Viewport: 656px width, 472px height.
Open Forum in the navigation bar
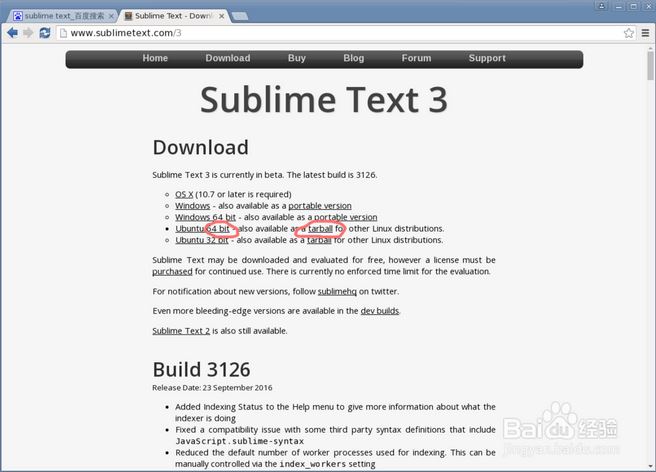pyautogui.click(x=416, y=58)
